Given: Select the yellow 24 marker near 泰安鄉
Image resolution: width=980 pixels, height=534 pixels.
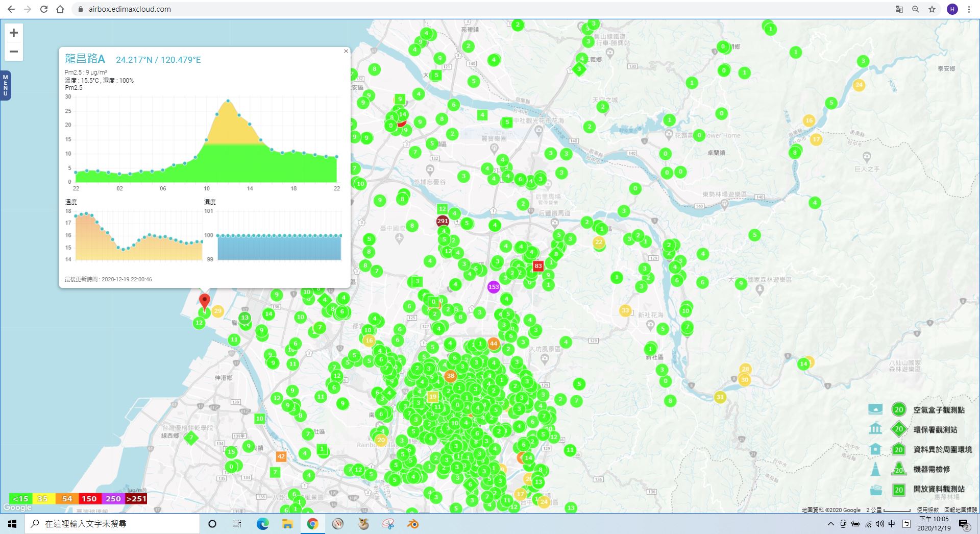Looking at the screenshot, I should click(859, 85).
